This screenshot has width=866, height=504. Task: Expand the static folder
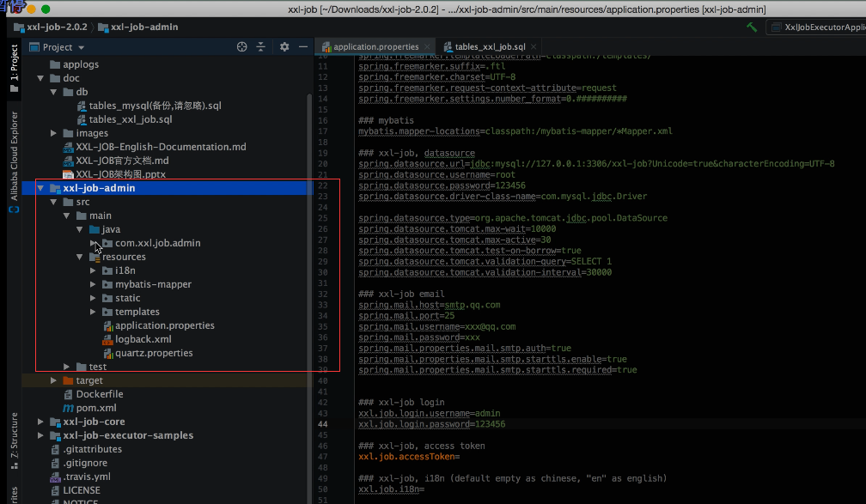93,298
